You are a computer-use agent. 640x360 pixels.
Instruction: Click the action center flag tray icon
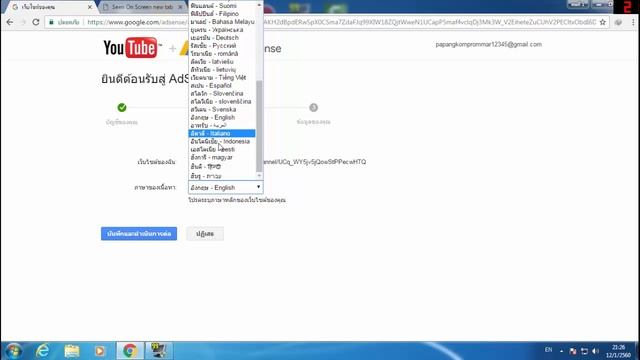tap(573, 351)
